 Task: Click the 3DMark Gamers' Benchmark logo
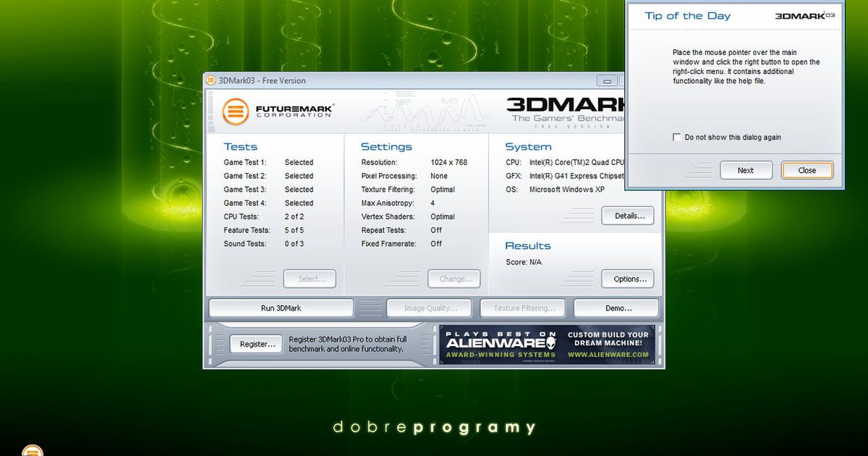pos(564,111)
